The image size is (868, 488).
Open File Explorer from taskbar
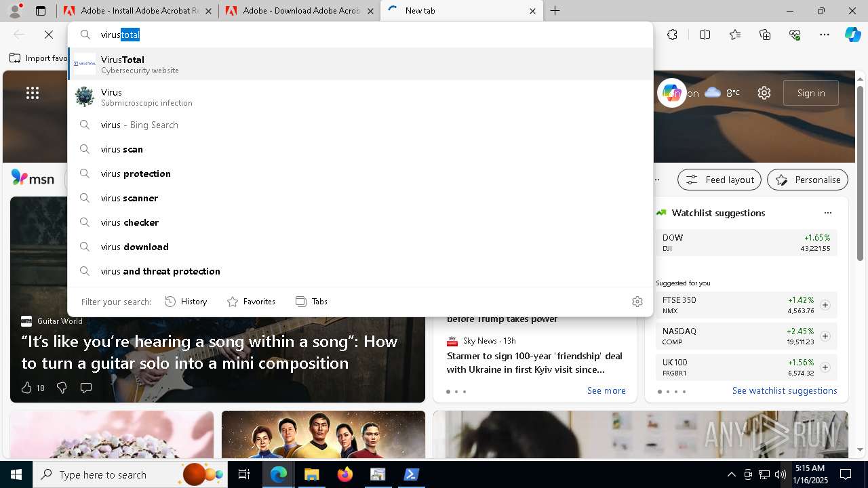311,474
